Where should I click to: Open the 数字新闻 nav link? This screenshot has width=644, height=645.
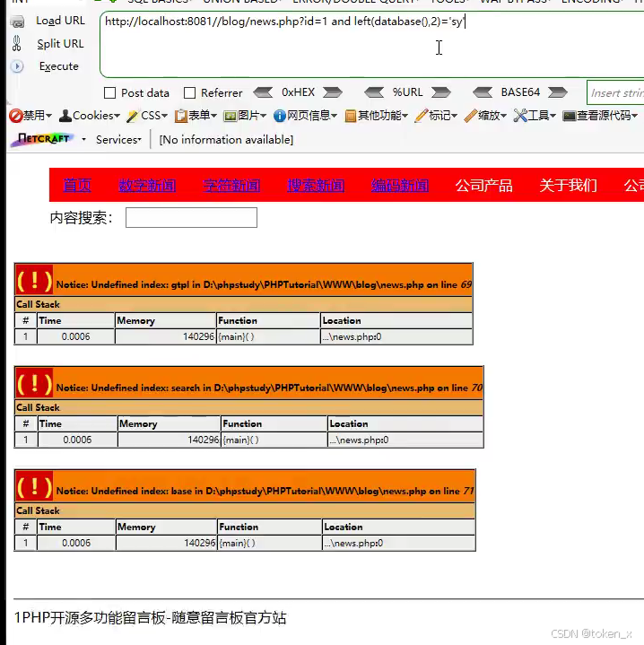147,186
